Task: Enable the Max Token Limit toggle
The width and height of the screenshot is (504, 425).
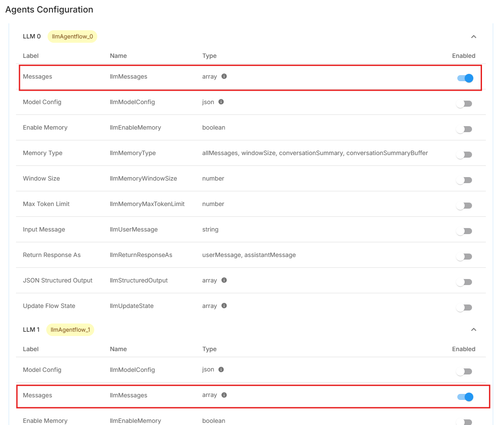Action: (464, 206)
